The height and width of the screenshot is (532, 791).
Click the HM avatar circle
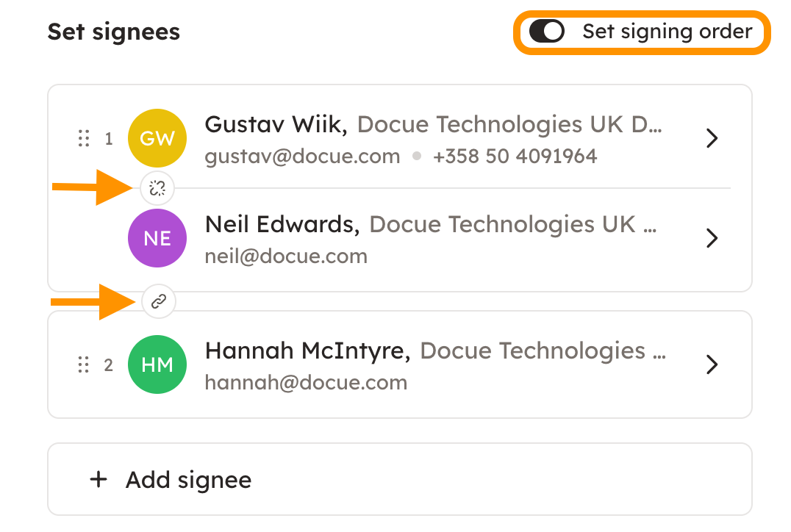point(157,364)
